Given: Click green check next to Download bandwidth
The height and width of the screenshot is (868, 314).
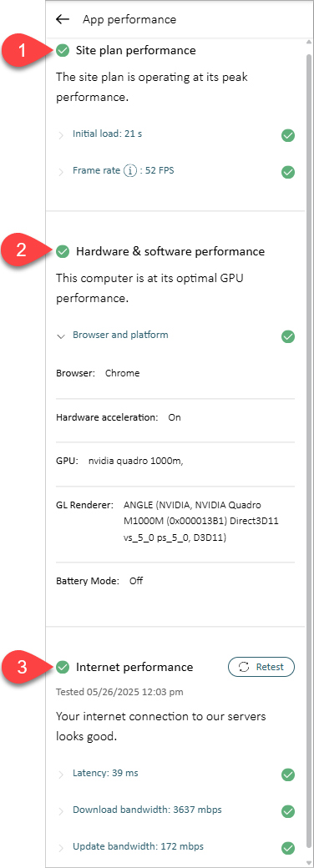Looking at the screenshot, I should pos(288,811).
